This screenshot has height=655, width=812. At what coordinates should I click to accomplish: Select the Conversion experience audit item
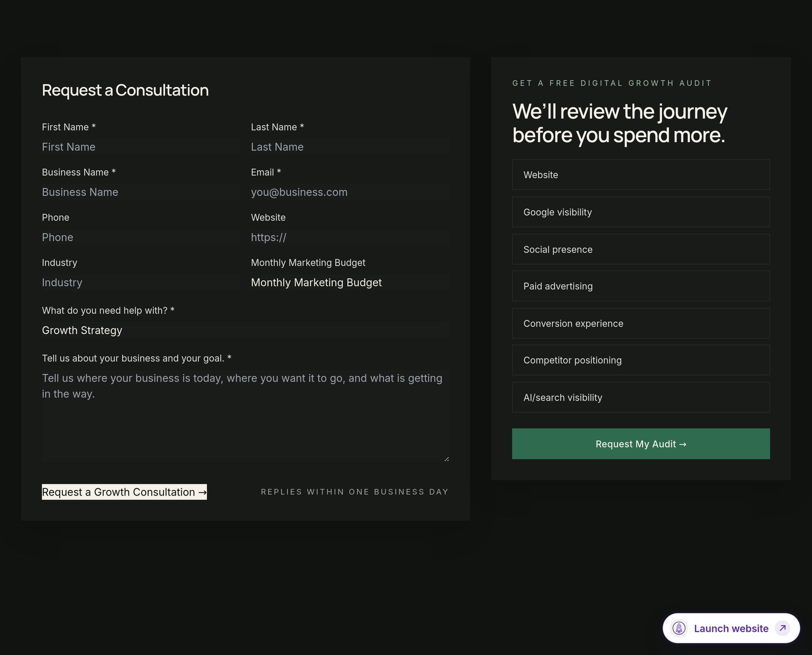point(641,323)
